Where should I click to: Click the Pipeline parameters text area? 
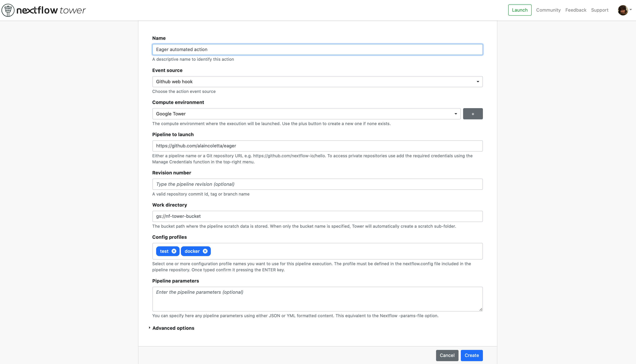[317, 299]
